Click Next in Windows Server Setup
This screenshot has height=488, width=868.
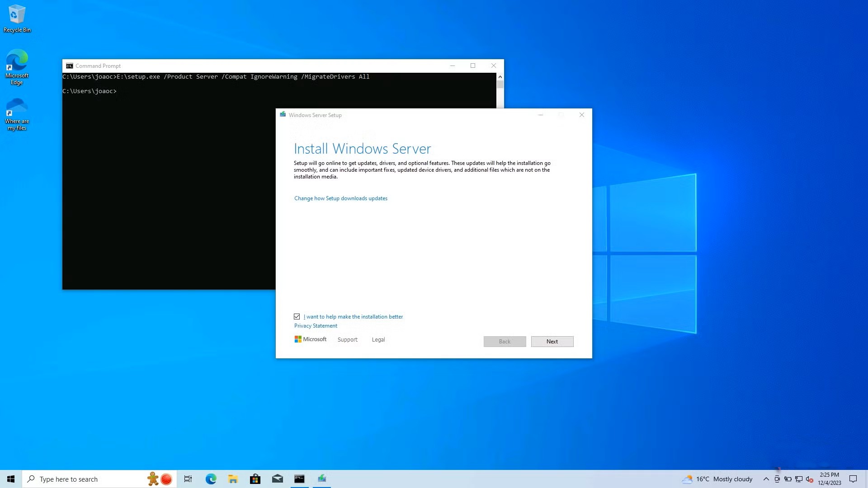[x=552, y=341]
